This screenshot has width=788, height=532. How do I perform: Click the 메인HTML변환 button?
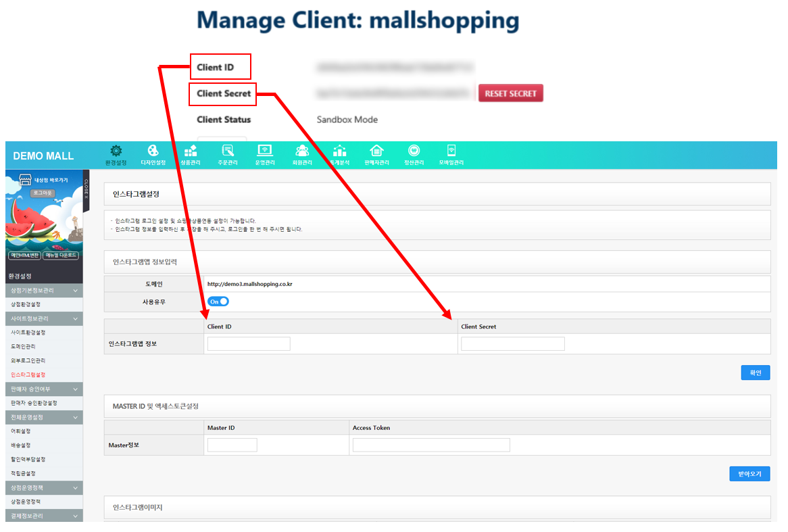[24, 256]
